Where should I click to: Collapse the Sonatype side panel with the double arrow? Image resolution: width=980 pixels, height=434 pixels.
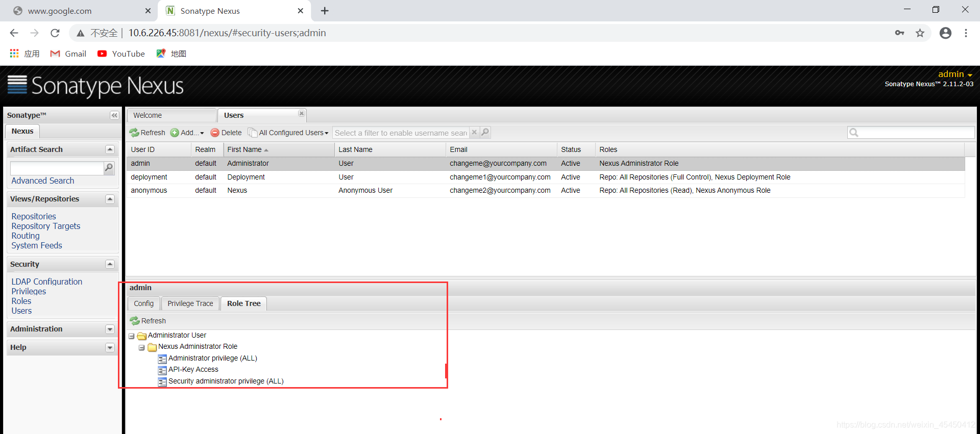(x=114, y=115)
